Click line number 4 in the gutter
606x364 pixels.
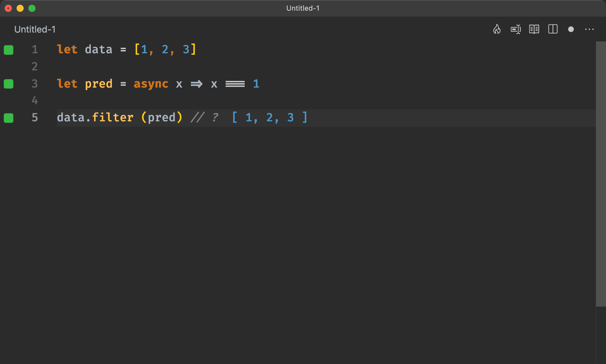click(x=35, y=101)
